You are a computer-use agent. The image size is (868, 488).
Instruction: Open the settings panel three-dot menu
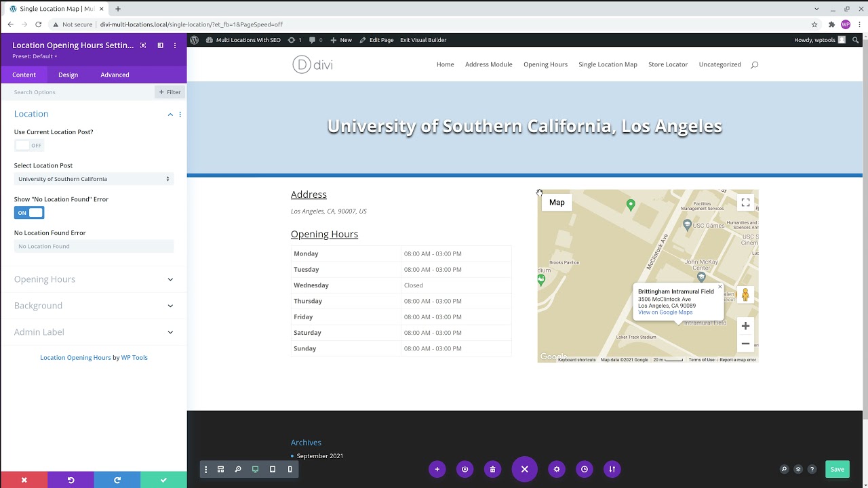pyautogui.click(x=175, y=45)
